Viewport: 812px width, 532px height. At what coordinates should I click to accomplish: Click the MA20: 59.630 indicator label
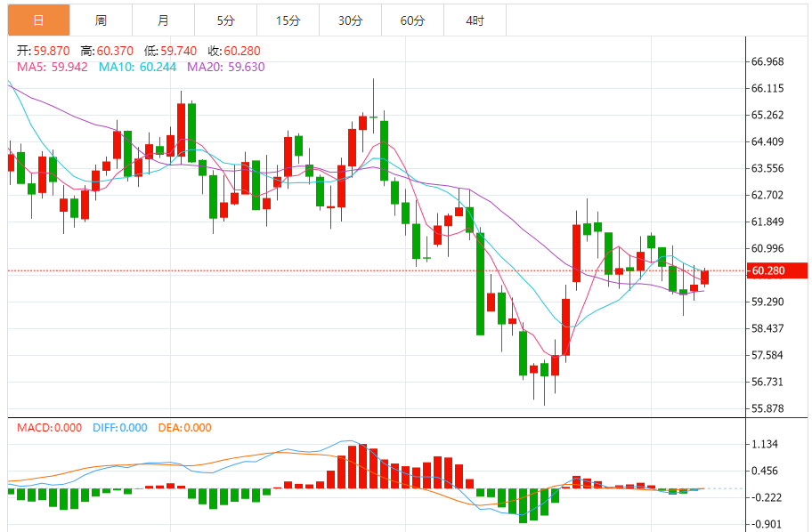[226, 67]
